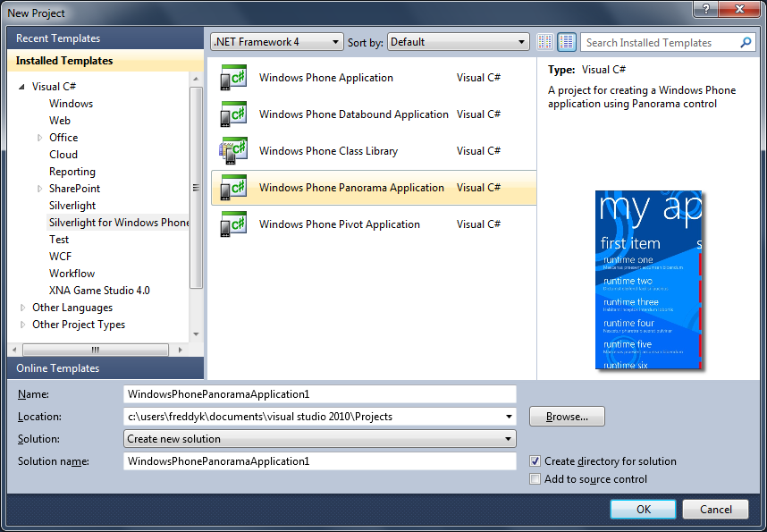767x532 pixels.
Task: Select XNA Game Studio 4.0 in tree
Action: pos(99,291)
